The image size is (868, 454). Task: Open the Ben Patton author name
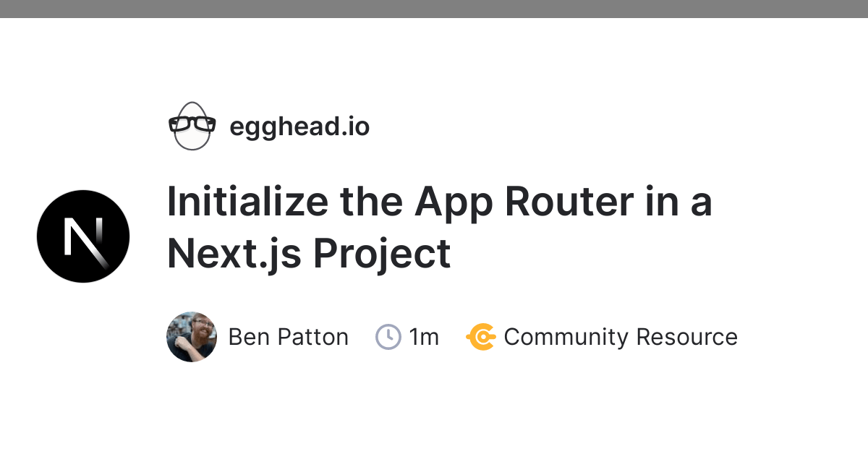click(289, 337)
